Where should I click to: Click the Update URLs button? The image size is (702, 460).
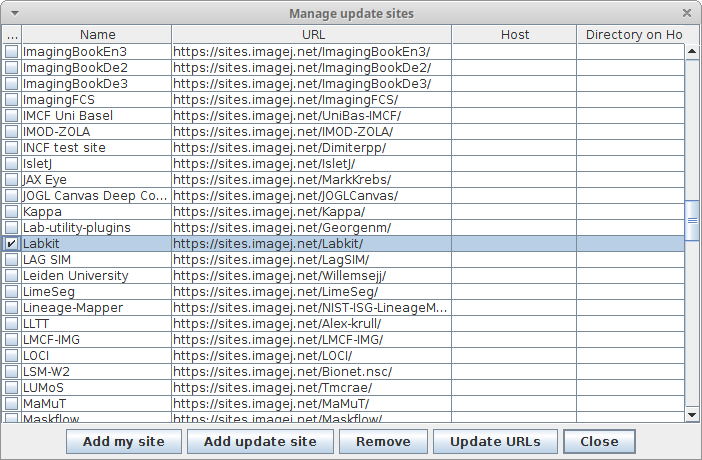tap(495, 442)
